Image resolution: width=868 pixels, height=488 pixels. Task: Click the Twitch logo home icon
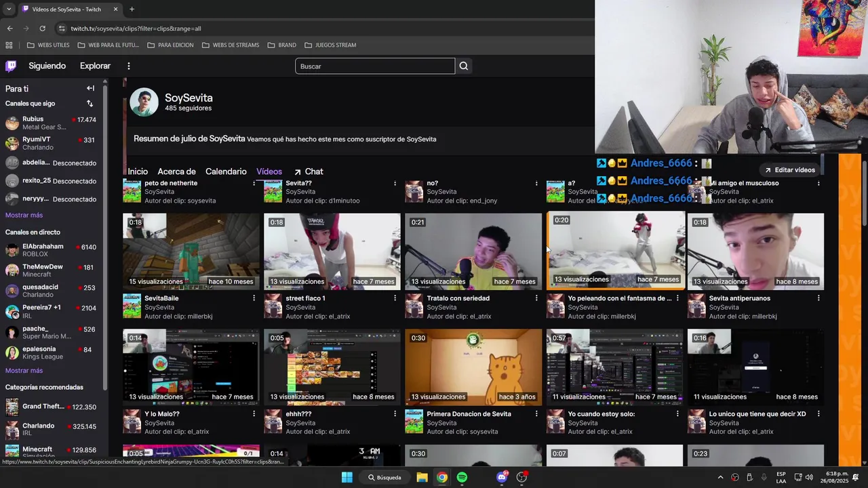(x=11, y=66)
